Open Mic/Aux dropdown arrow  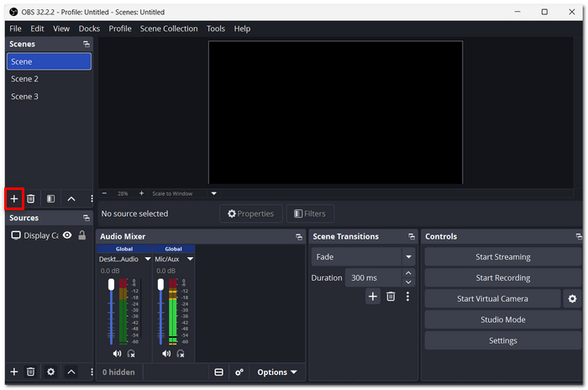pos(190,259)
